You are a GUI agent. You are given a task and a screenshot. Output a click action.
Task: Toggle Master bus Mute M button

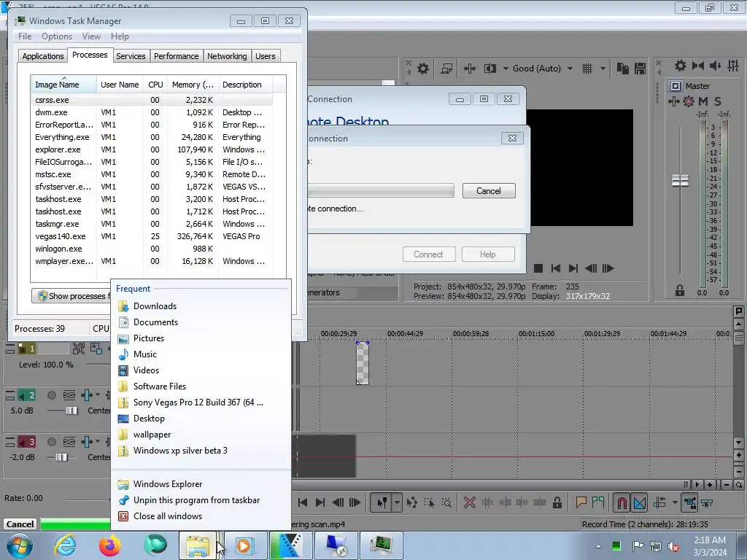pyautogui.click(x=703, y=101)
